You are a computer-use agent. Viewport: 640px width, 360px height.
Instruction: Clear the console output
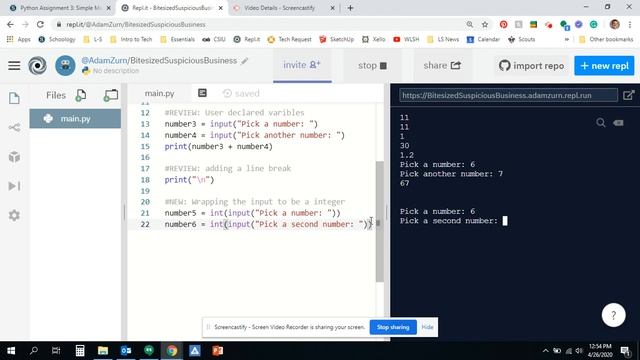[618, 122]
